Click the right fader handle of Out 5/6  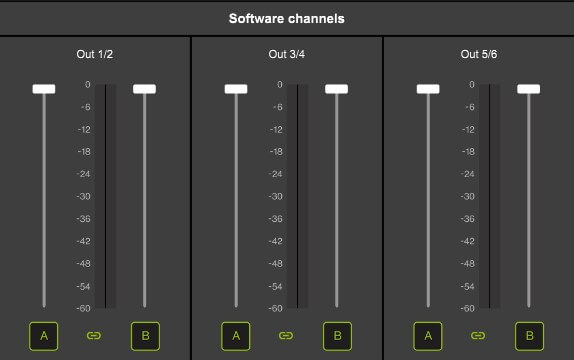click(529, 89)
